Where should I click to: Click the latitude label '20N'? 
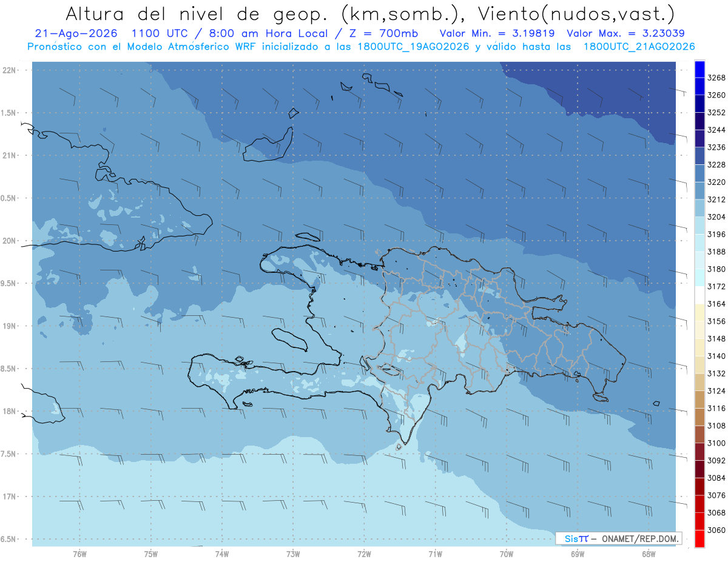point(9,241)
